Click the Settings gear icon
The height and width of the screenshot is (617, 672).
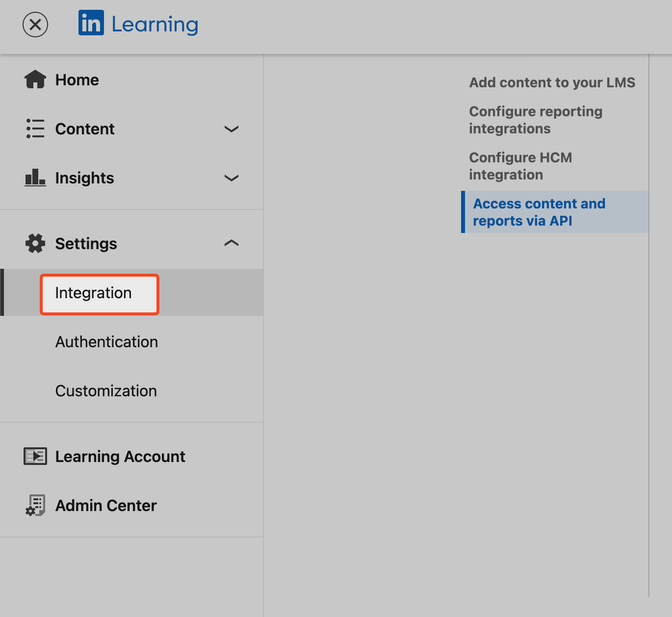coord(35,243)
